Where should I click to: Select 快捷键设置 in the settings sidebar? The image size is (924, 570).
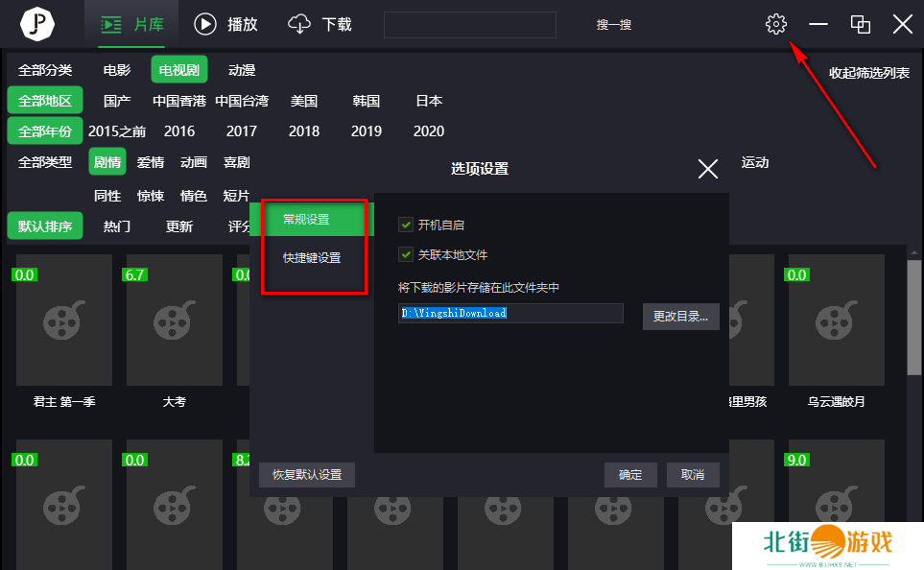point(312,258)
